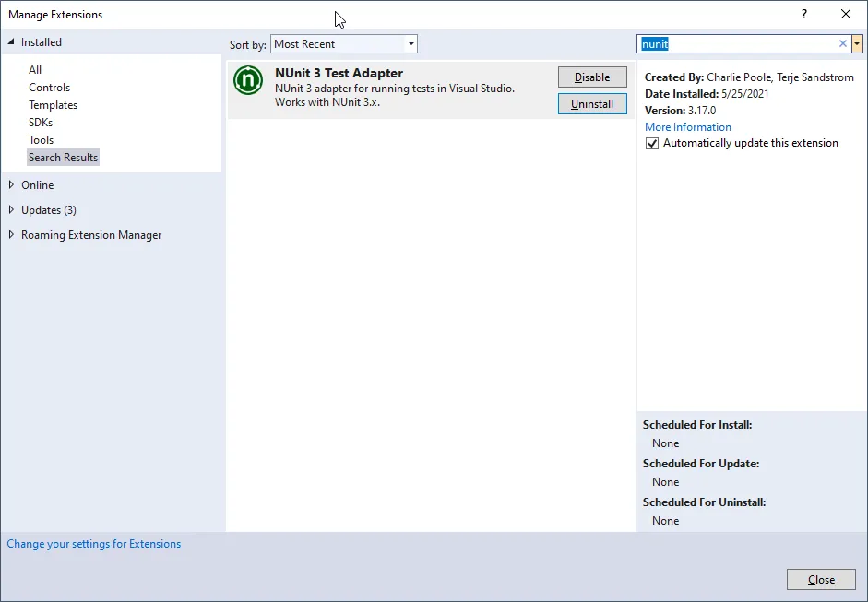Click the extension description text about NUnit 3.x
Screen dimensions: 868x602
[x=395, y=95]
